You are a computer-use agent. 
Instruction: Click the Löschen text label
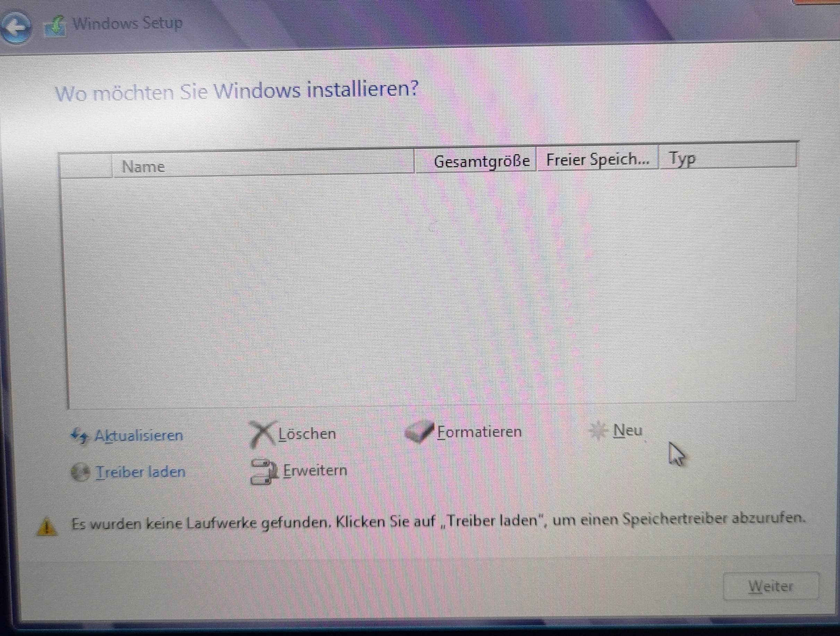coord(307,434)
